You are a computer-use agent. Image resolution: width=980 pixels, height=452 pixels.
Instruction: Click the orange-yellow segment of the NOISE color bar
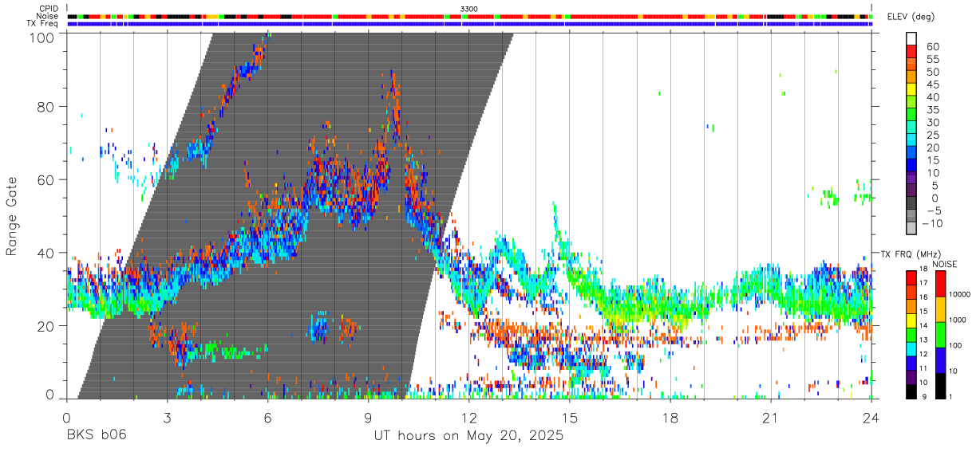point(940,309)
